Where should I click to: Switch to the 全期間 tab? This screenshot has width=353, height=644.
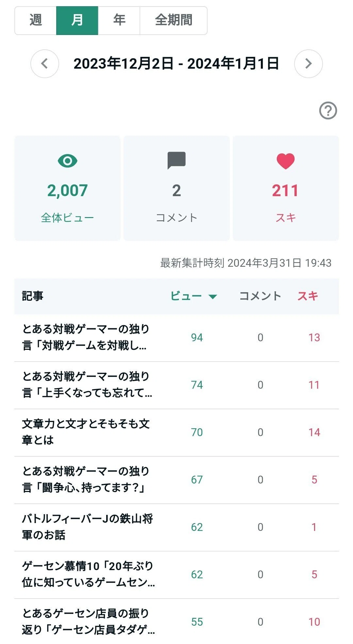[x=174, y=20]
